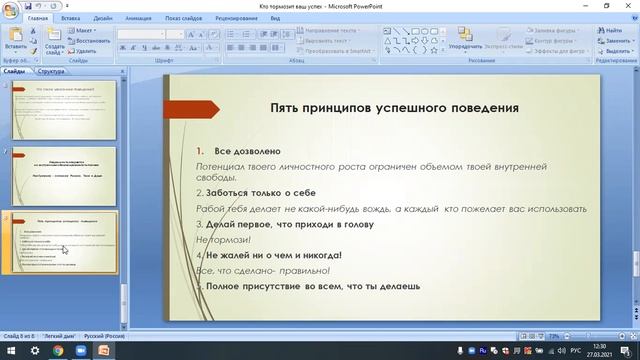640x360 pixels.
Task: Open the font name combo box
Action: tap(141, 34)
